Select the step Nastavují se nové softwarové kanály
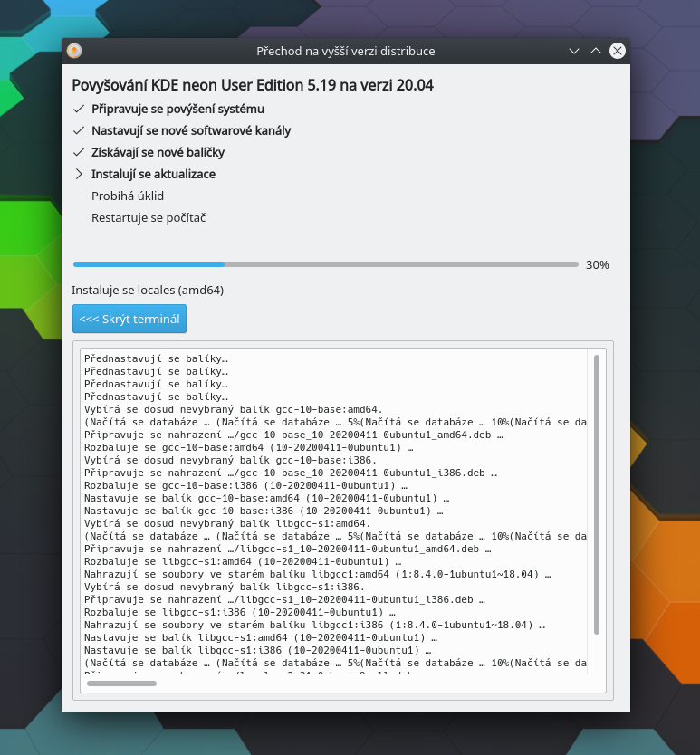Viewport: 700px width, 755px height. 191,131
